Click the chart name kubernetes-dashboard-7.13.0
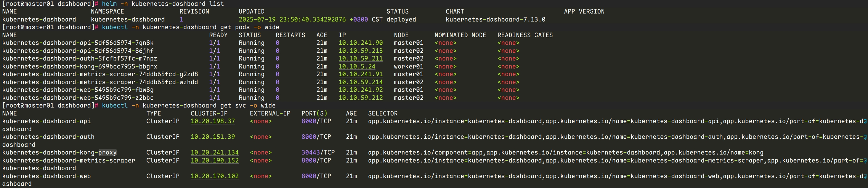 click(x=495, y=19)
